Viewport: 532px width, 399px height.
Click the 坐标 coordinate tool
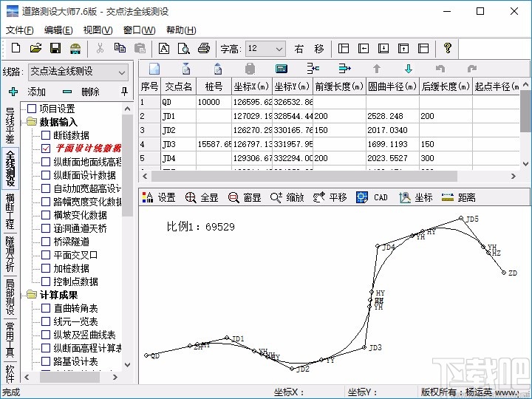[x=415, y=197]
